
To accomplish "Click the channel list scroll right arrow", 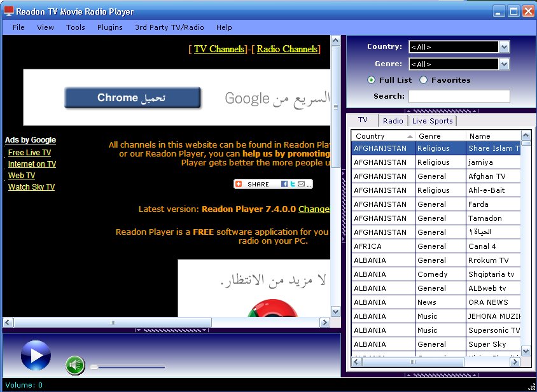I will (515, 362).
